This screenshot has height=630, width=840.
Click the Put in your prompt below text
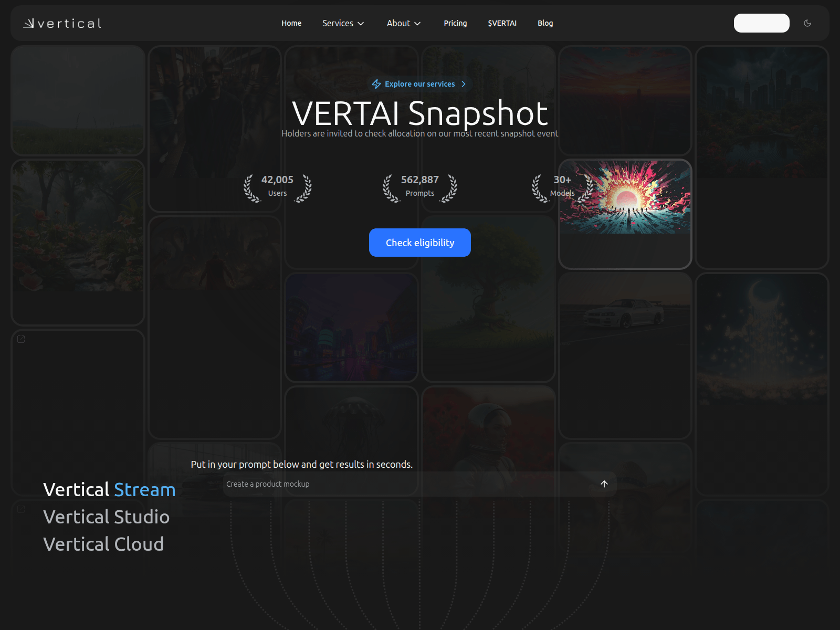pos(302,464)
